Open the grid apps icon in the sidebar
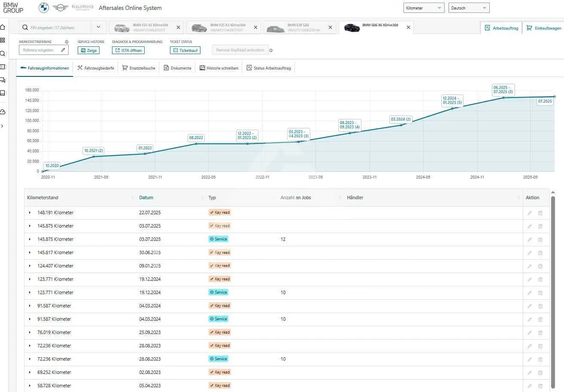Viewport: 564px width, 392px height. [3, 40]
